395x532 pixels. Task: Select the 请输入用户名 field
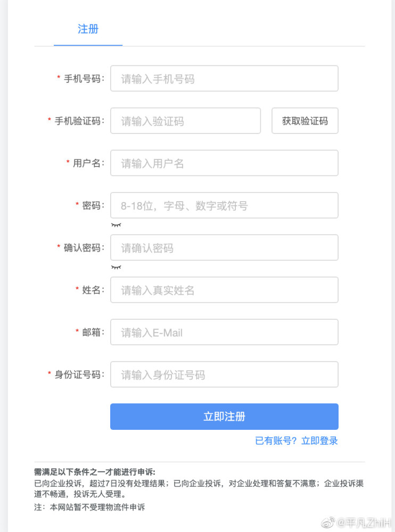pos(224,163)
